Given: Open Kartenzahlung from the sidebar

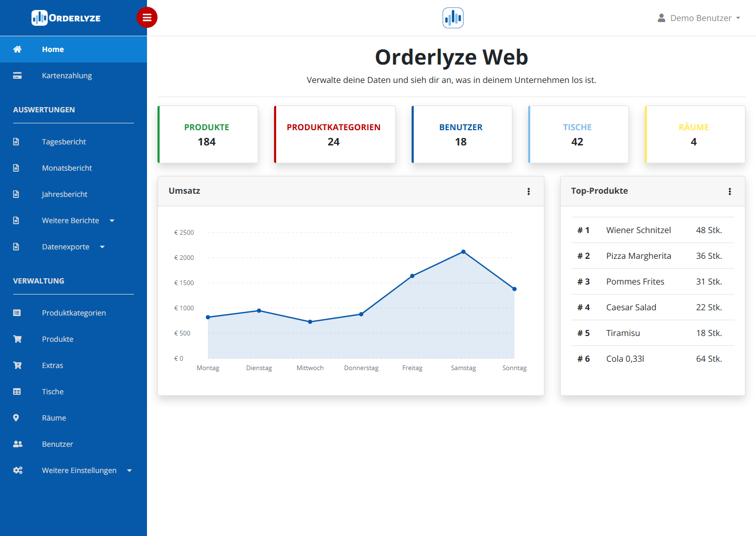Looking at the screenshot, I should [x=73, y=76].
